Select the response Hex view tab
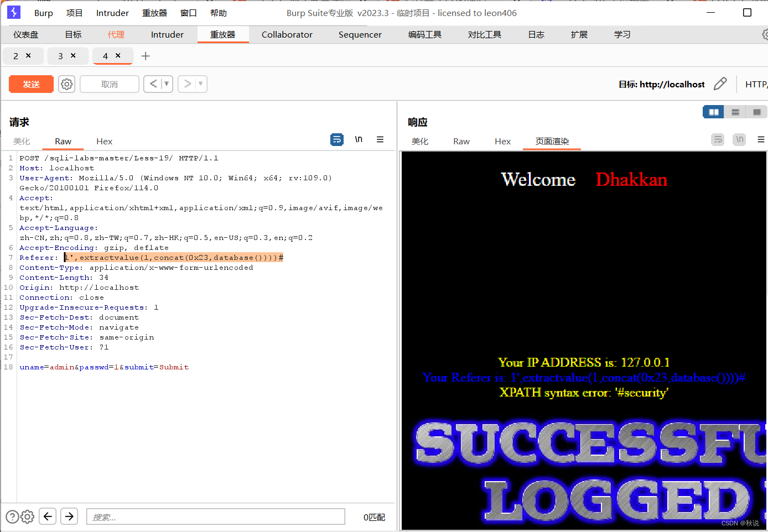The height and width of the screenshot is (532, 768). (502, 142)
